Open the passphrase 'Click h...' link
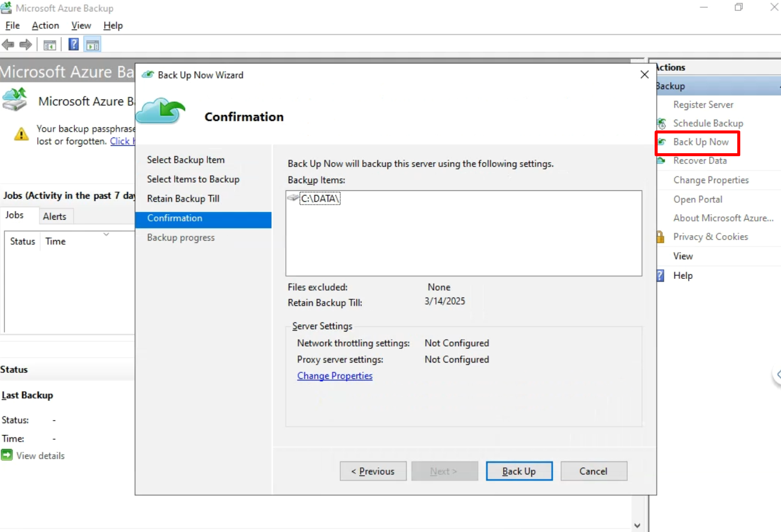This screenshot has height=532, width=781. [x=122, y=141]
